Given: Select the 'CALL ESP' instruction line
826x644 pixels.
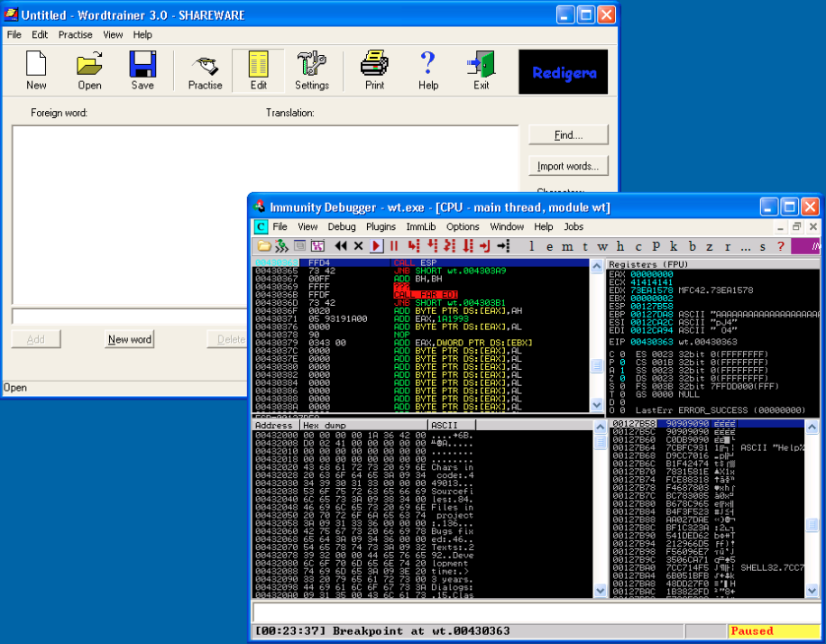Looking at the screenshot, I should [421, 262].
